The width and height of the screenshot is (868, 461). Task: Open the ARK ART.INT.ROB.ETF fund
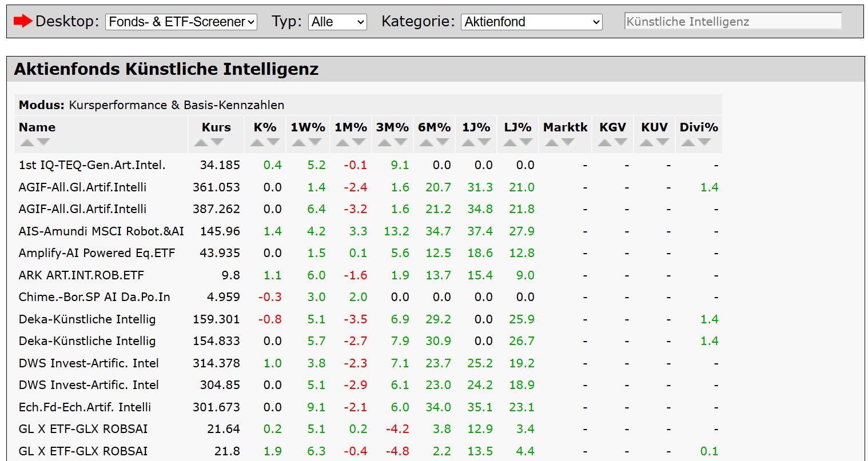[x=81, y=275]
